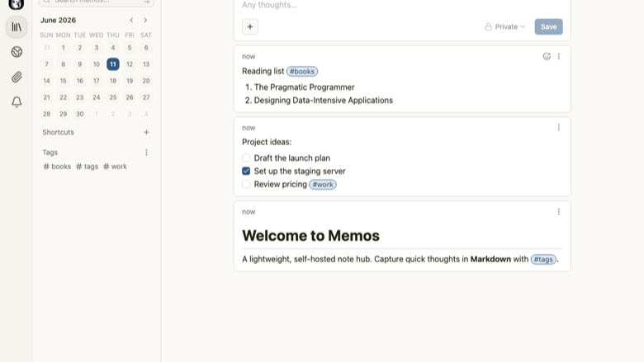Filter by books tag in sidebar

click(x=57, y=167)
